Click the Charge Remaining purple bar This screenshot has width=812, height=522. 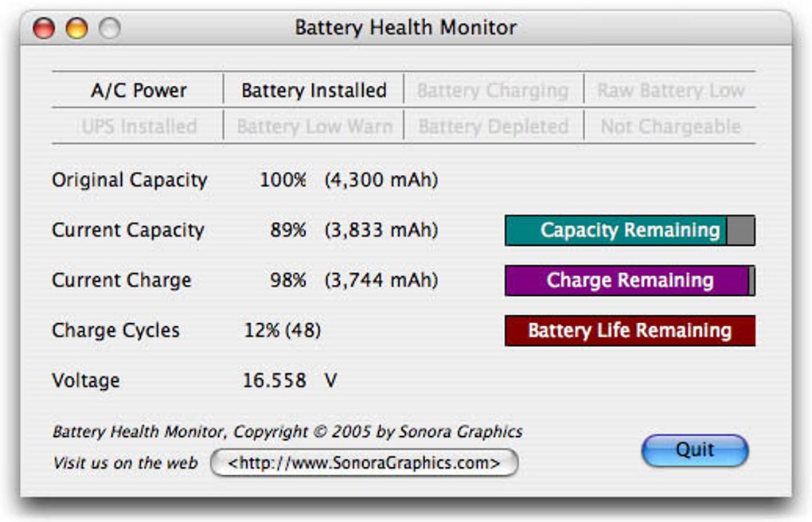629,281
